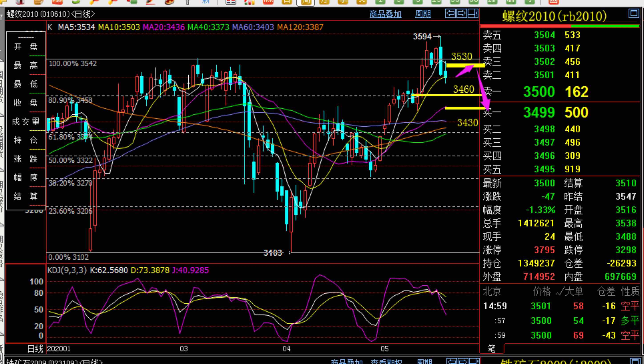Open the KDJ(9,3,3) indicator parameters
The width and height of the screenshot is (644, 364).
pyautogui.click(x=67, y=270)
